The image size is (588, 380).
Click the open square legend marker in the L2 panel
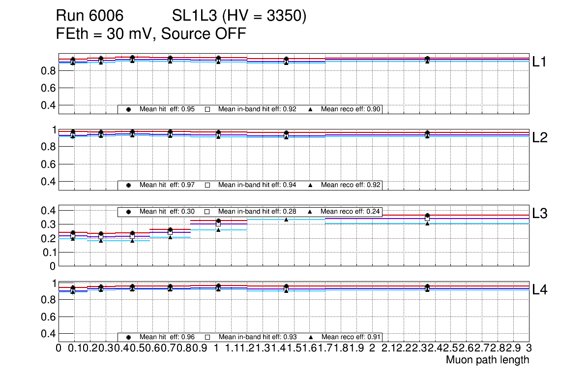click(207, 185)
